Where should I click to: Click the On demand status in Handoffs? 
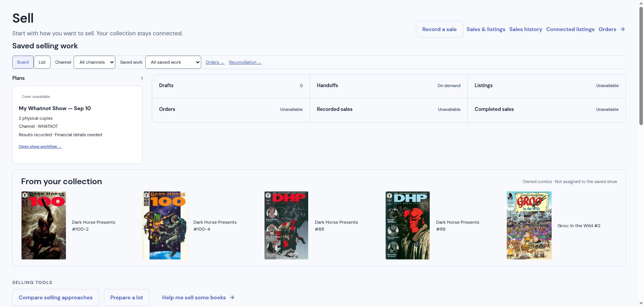(x=449, y=86)
